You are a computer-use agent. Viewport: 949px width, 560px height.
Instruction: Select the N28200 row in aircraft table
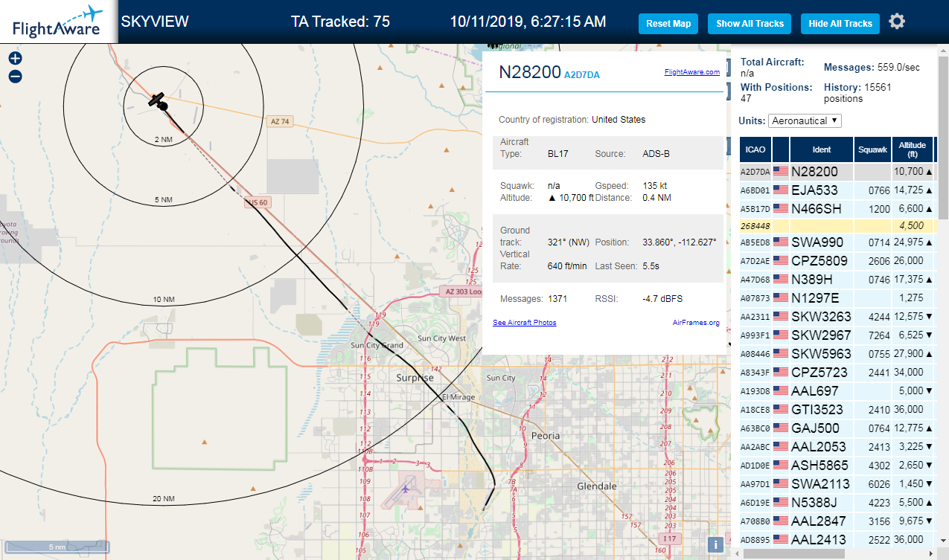click(x=837, y=172)
